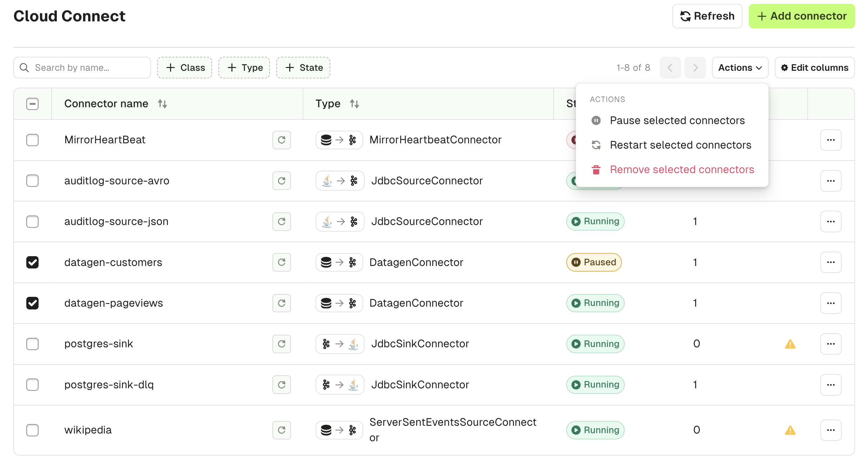
Task: Click the restart icon for postgres-sink-dlq
Action: click(282, 385)
